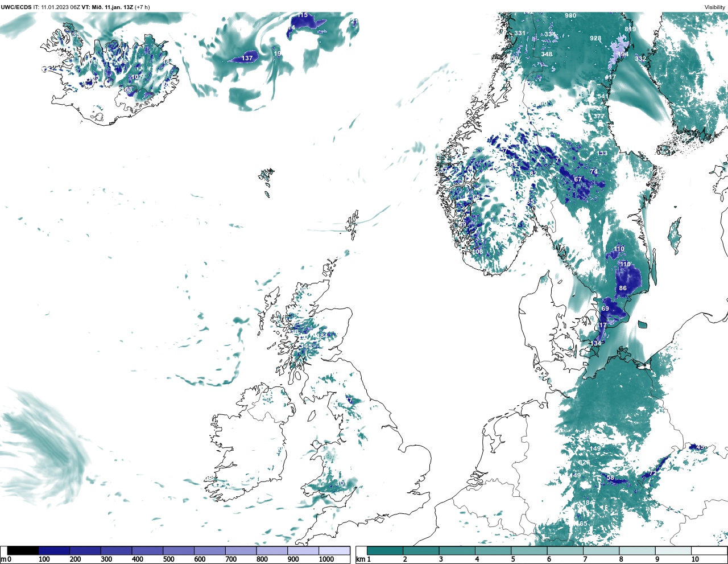Image resolution: width=728 pixels, height=564 pixels.
Task: Click the '(+7 h)' forecast offset text
Action: tap(142, 7)
